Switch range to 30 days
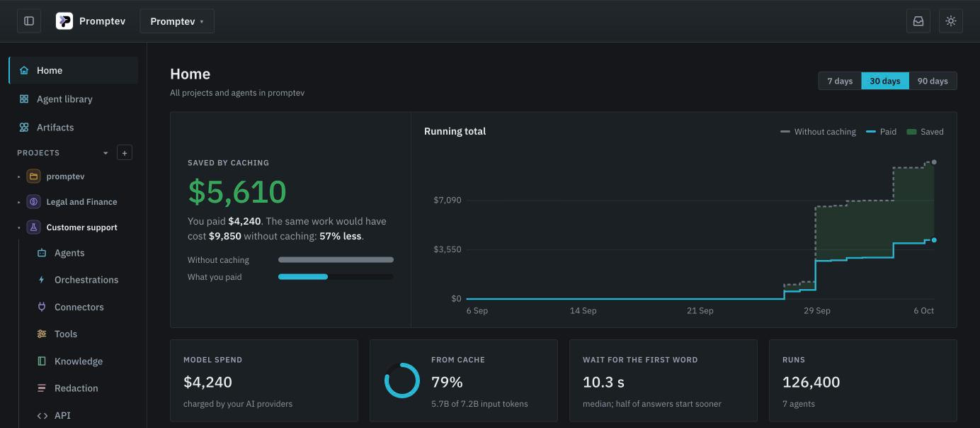 885,81
